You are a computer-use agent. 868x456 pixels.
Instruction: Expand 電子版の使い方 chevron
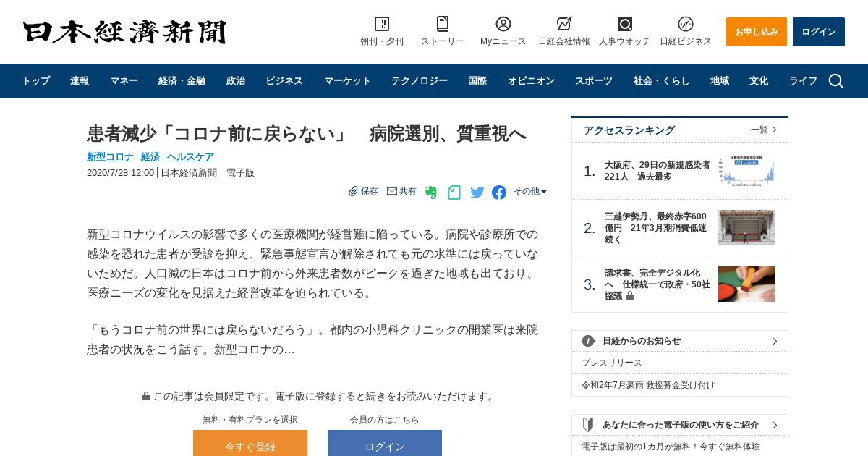775,425
